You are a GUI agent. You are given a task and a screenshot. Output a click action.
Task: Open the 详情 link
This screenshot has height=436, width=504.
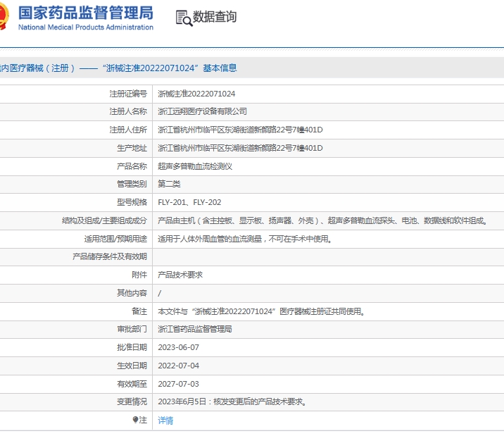coord(165,421)
